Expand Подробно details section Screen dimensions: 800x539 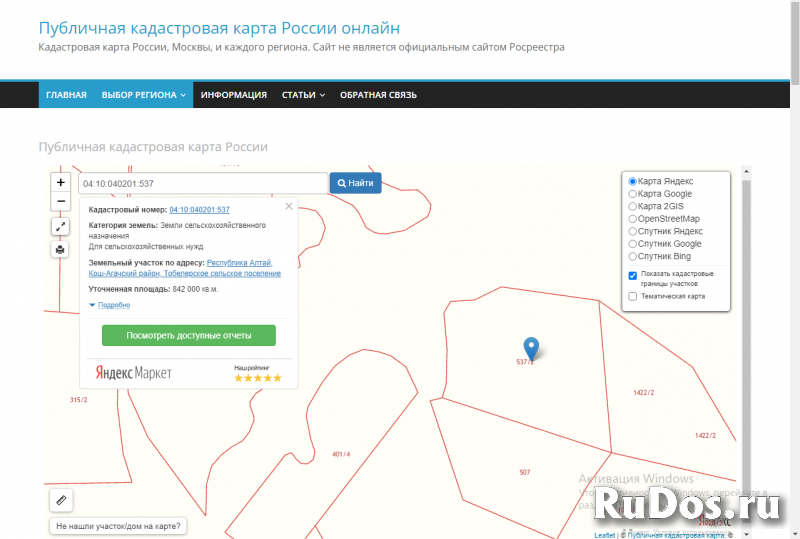click(x=114, y=305)
